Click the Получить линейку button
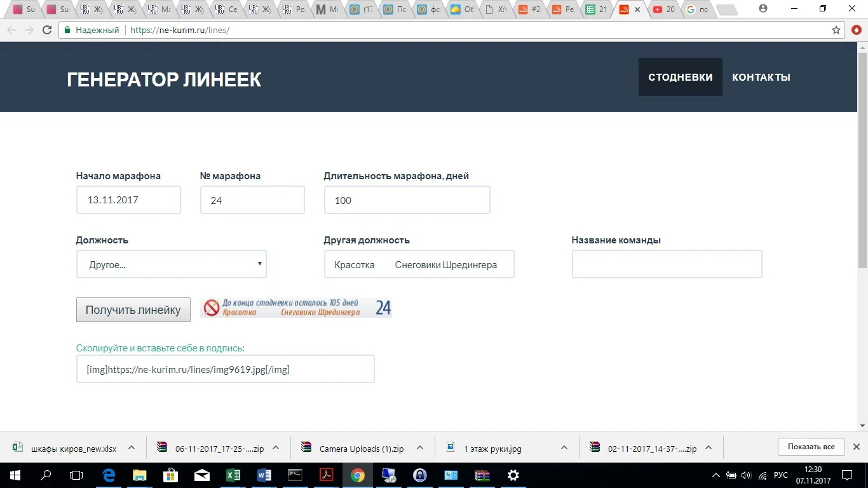 133,310
